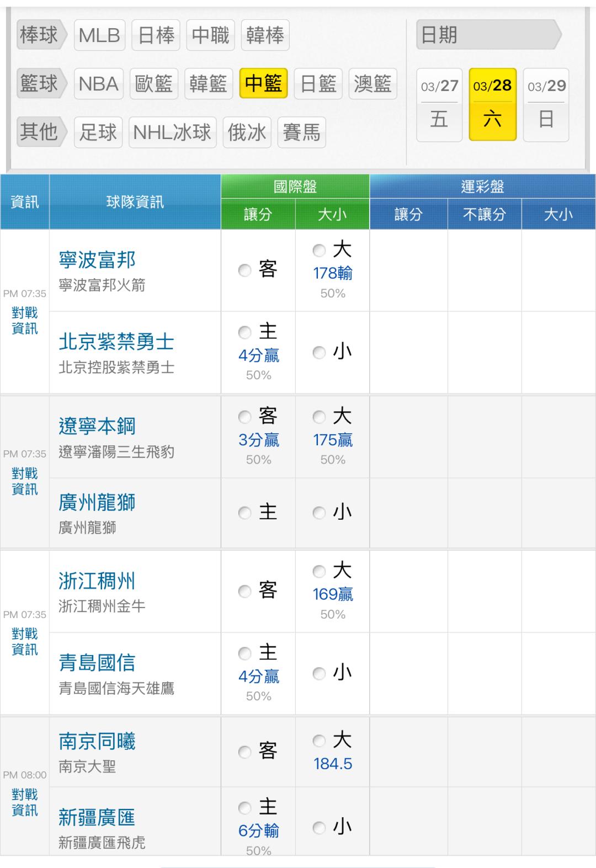Open the 韓籃 Korean basketball tab

(x=208, y=84)
